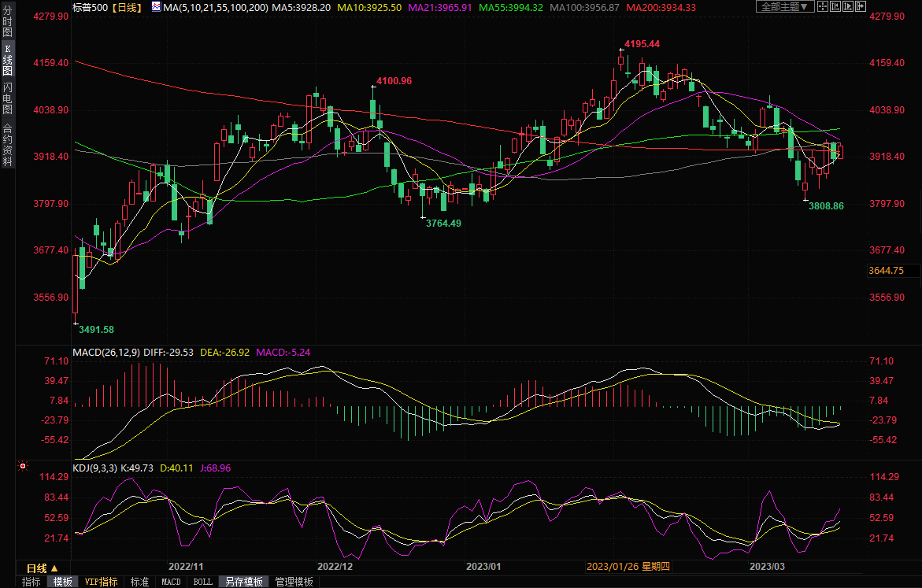Select the 标准 template

(x=139, y=582)
